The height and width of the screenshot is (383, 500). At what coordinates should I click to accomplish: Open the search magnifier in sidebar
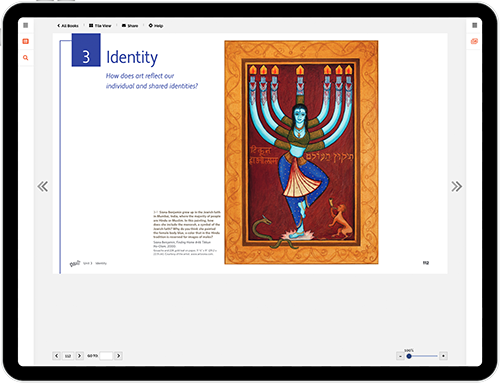[26, 58]
